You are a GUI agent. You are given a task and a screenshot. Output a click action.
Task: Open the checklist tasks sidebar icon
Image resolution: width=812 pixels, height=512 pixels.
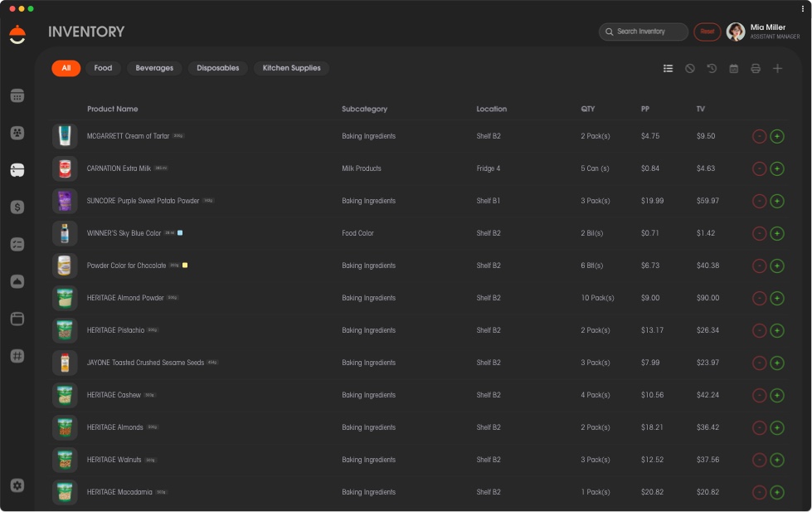(x=17, y=244)
